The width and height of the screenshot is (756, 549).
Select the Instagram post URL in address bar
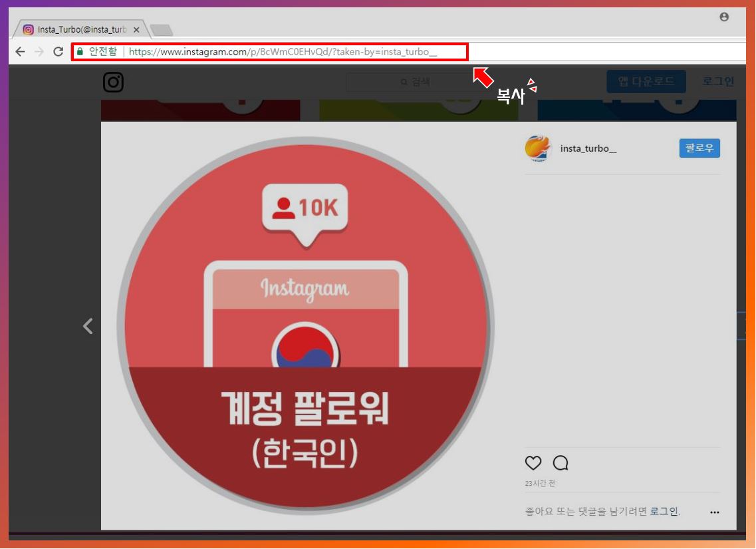pyautogui.click(x=283, y=52)
